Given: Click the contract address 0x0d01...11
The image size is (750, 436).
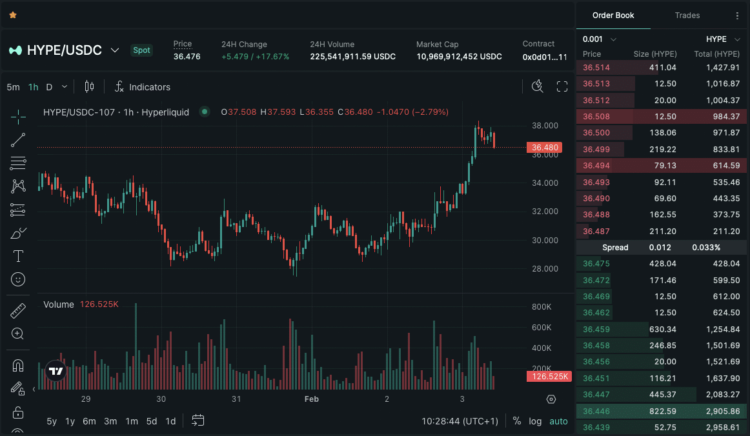Looking at the screenshot, I should [x=544, y=57].
